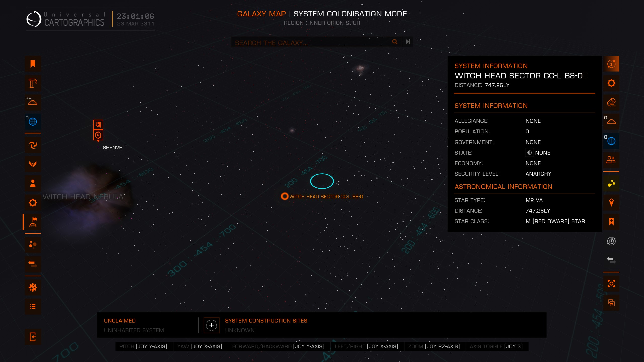
Task: Open the list view icon in left sidebar
Action: pyautogui.click(x=33, y=307)
